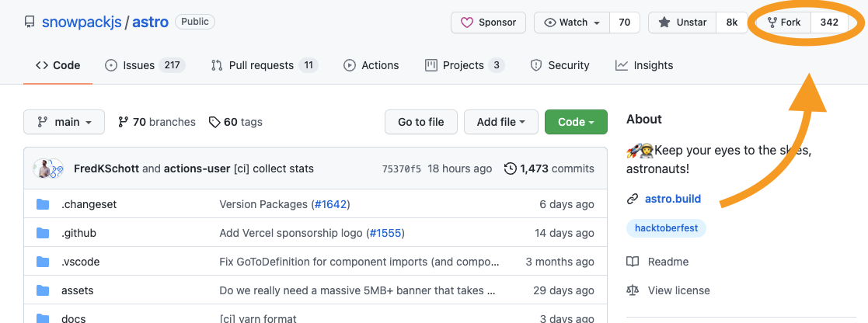Open the Projects tab
This screenshot has height=323, width=868.
click(x=465, y=65)
